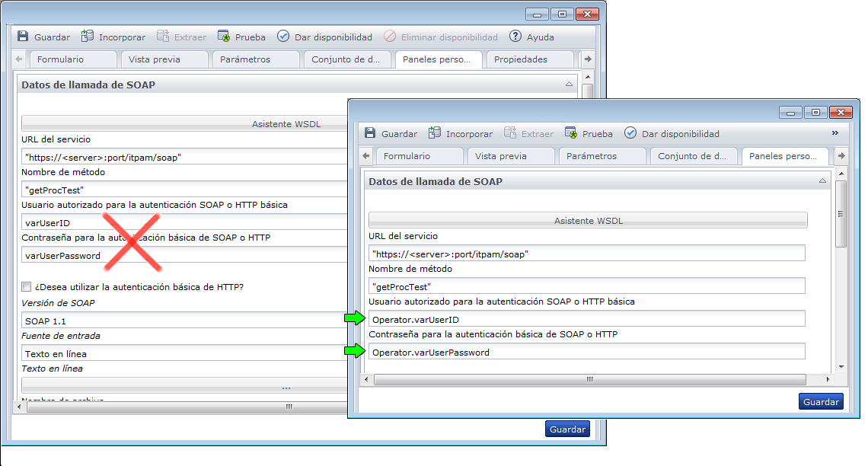Collapse SOAP call data panel in front window
The height and width of the screenshot is (466, 868).
(822, 181)
